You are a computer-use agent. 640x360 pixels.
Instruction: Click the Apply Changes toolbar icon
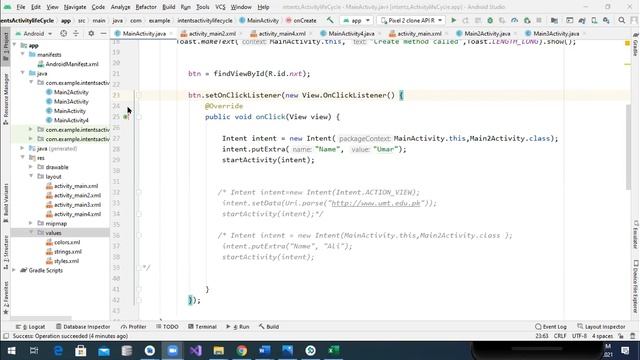pos(465,20)
